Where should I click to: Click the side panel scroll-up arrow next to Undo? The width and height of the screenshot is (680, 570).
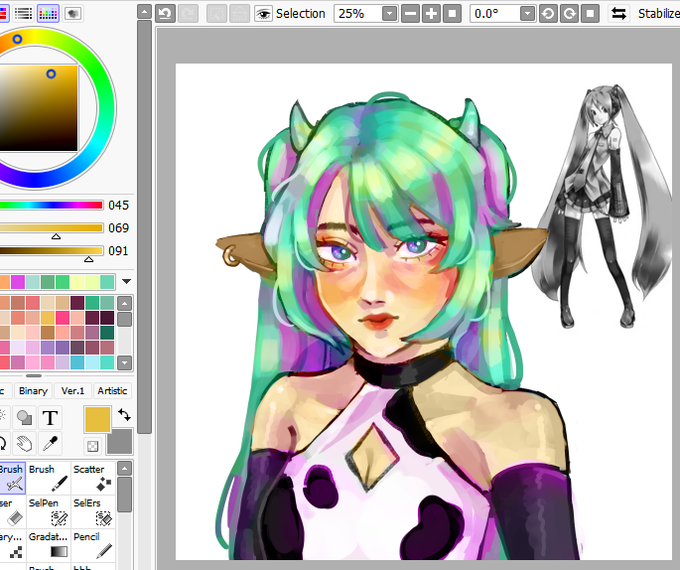144,12
